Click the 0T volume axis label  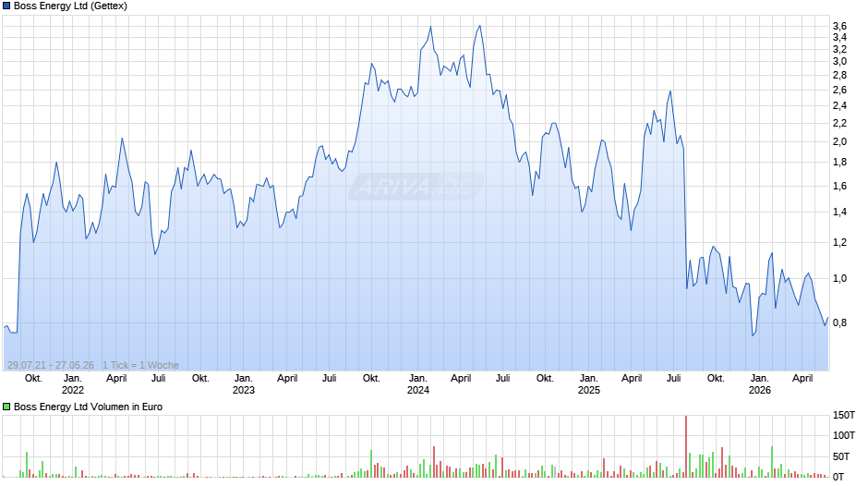coord(839,477)
